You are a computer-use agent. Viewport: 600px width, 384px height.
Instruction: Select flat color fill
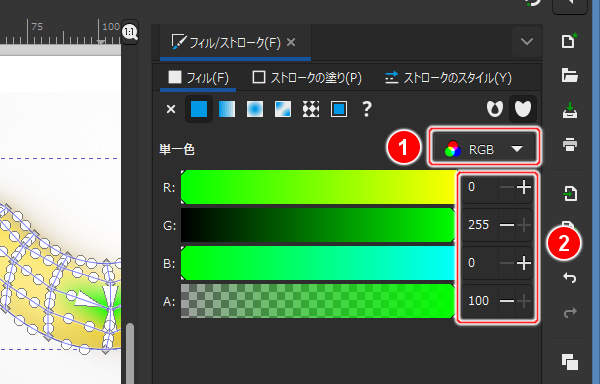click(199, 109)
